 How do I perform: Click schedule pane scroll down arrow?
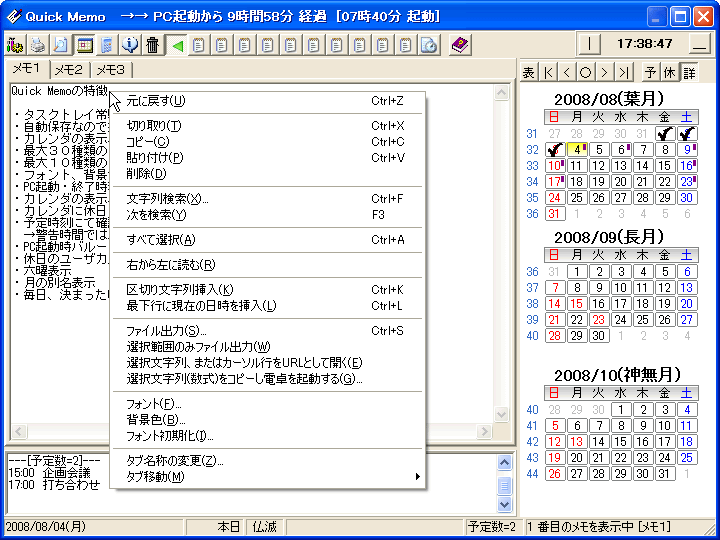(504, 504)
